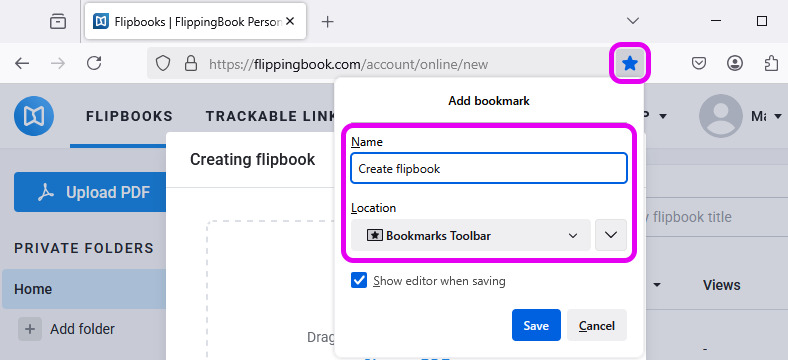Switch to the FLIPBOOKS tab

click(129, 116)
